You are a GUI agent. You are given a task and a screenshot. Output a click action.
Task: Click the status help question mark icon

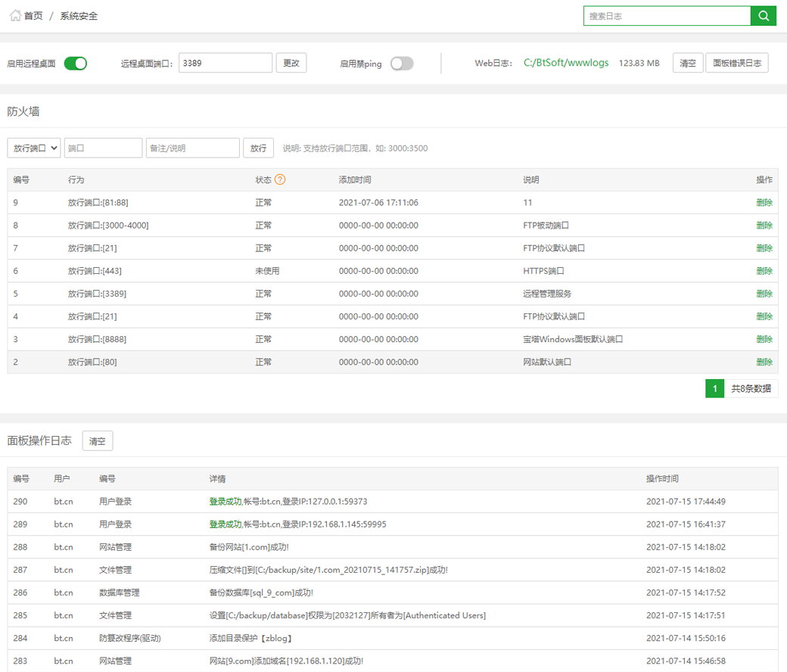(280, 180)
